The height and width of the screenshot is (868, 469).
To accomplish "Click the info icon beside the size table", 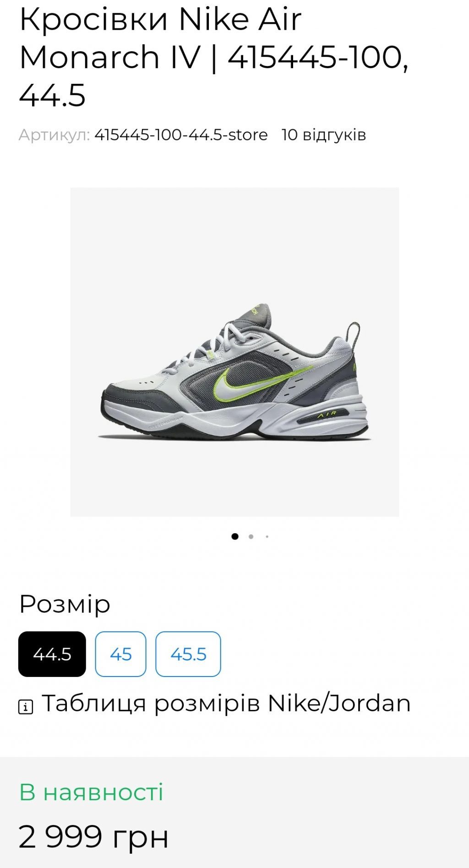I will click(25, 707).
